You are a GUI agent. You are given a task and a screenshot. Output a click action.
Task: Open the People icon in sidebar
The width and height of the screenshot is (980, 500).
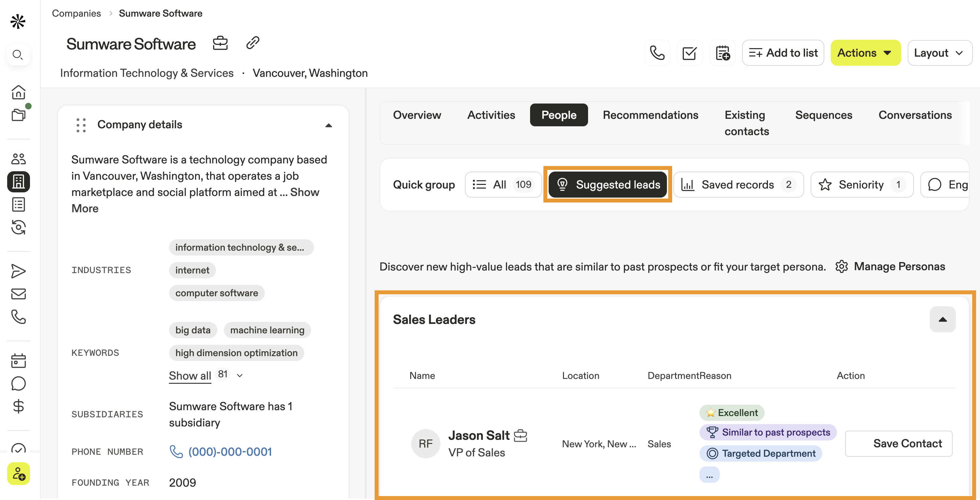click(x=18, y=158)
